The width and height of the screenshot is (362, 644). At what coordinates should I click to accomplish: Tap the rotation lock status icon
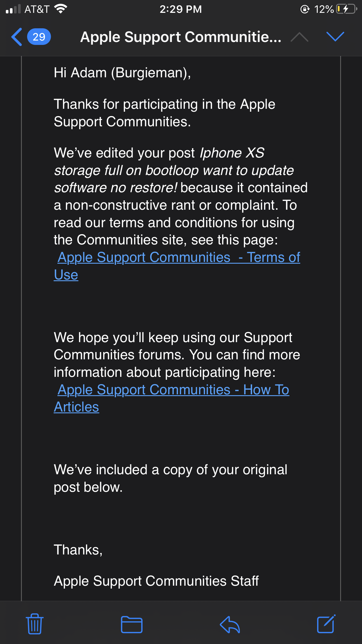point(305,9)
